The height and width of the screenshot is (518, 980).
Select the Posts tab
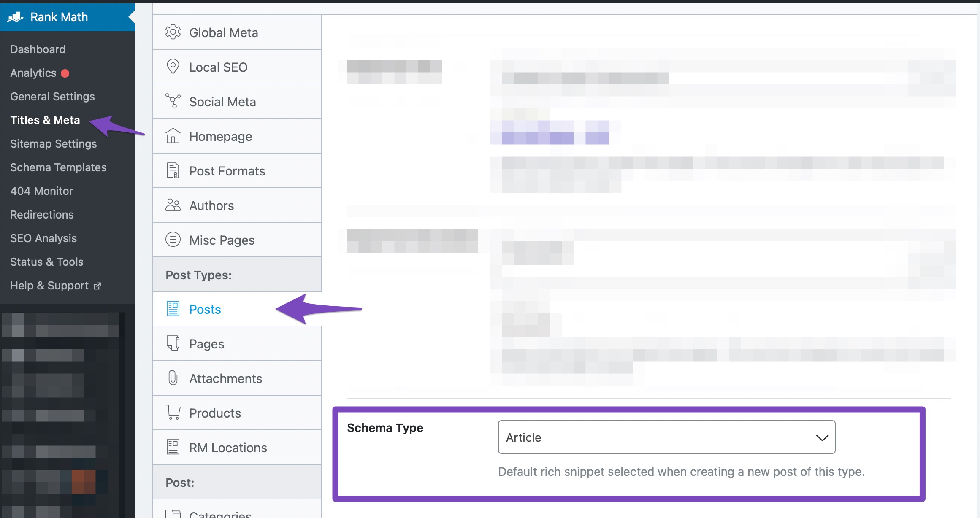pyautogui.click(x=205, y=309)
